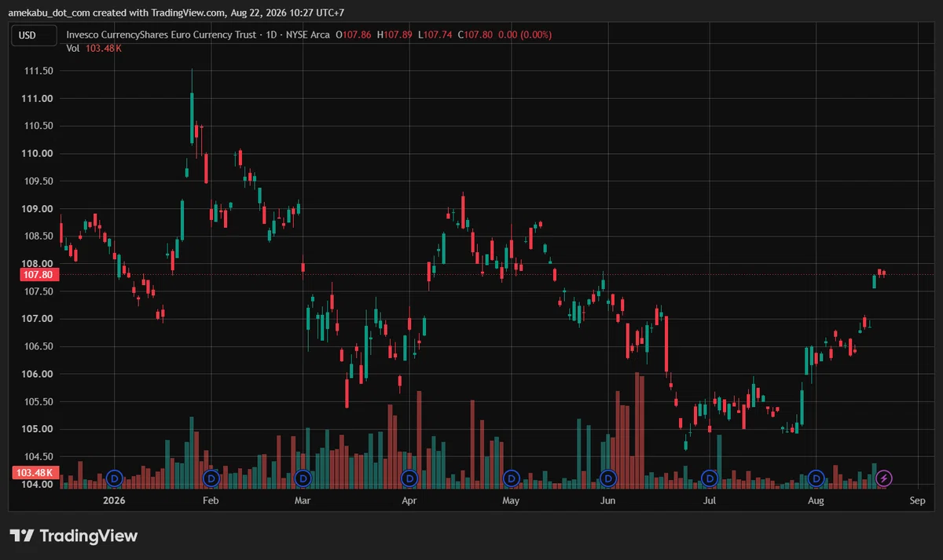Open the USD currency selector
943x560 pixels.
[x=33, y=35]
